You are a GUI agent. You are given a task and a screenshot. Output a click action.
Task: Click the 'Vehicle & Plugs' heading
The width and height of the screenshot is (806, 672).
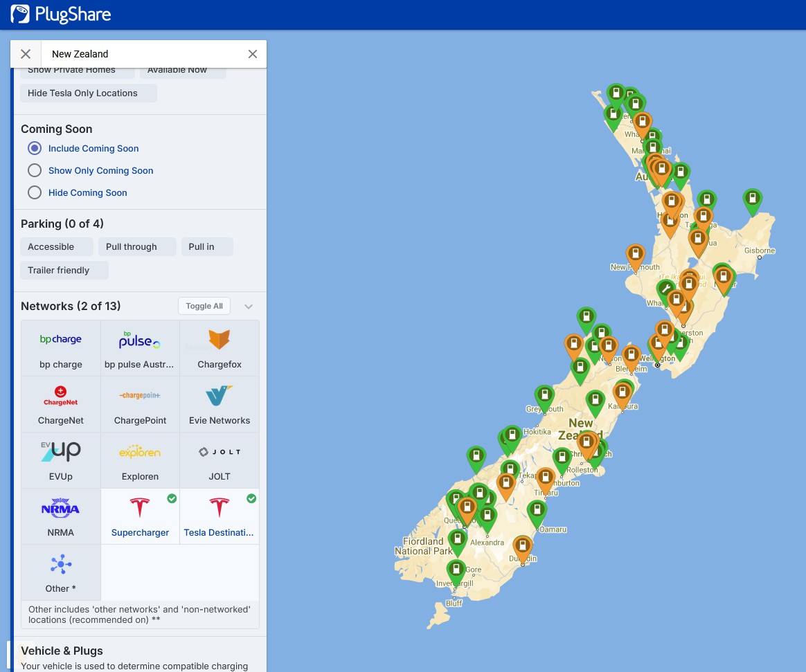(62, 651)
